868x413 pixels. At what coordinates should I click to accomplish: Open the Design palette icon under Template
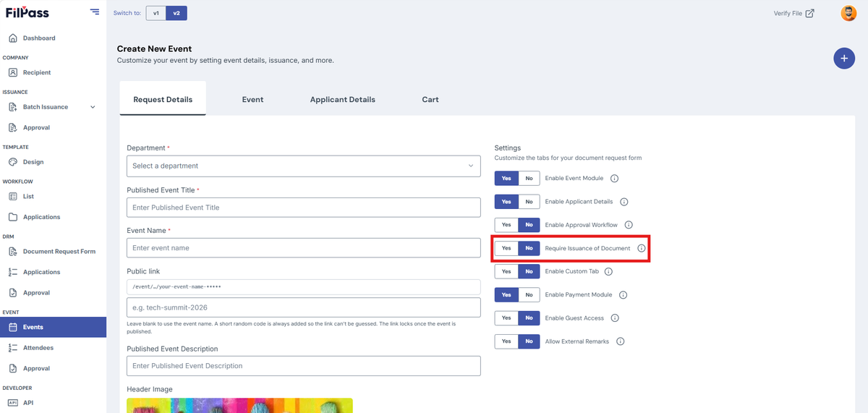(13, 162)
